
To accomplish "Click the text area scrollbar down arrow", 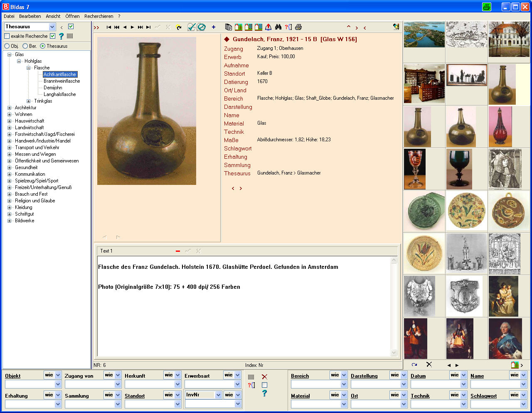I will pos(394,353).
